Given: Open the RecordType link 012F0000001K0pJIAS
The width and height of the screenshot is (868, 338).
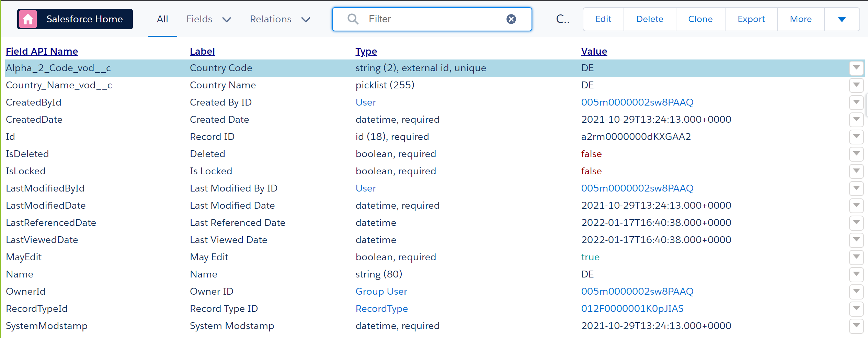Looking at the screenshot, I should (x=632, y=308).
